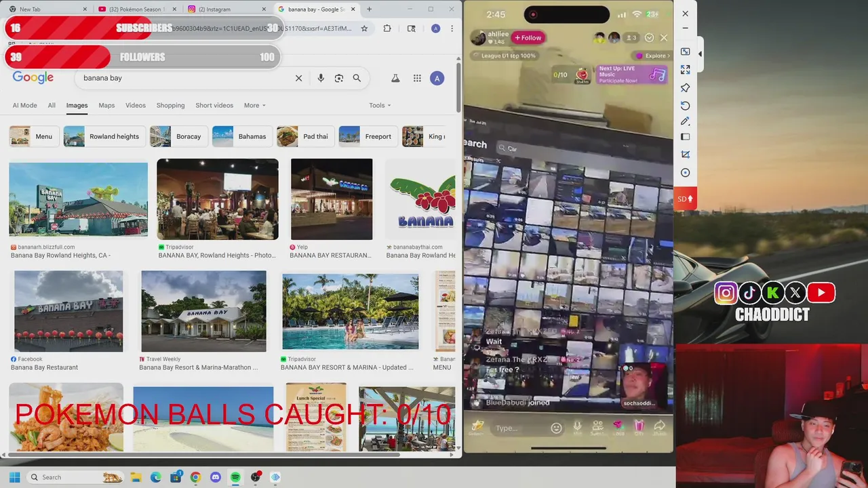The height and width of the screenshot is (488, 868).
Task: Tap the microphone icon in livestream bar
Action: coord(577,427)
